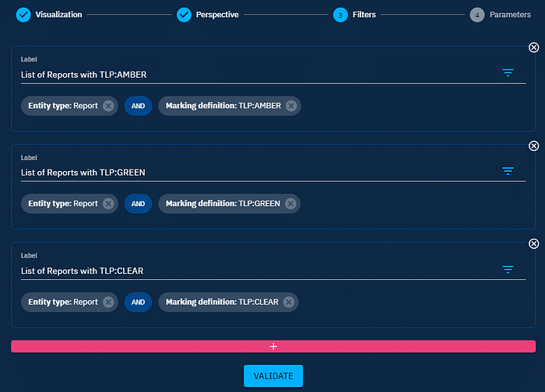Toggle AND operator in TLP:CLEAR filters
545x392 pixels.
(138, 302)
